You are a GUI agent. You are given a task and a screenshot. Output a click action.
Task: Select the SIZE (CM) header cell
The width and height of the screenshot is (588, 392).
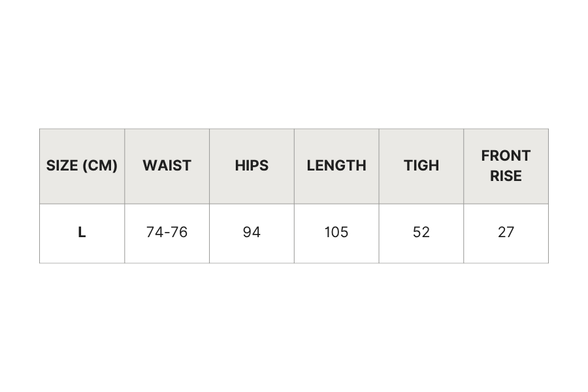click(82, 166)
